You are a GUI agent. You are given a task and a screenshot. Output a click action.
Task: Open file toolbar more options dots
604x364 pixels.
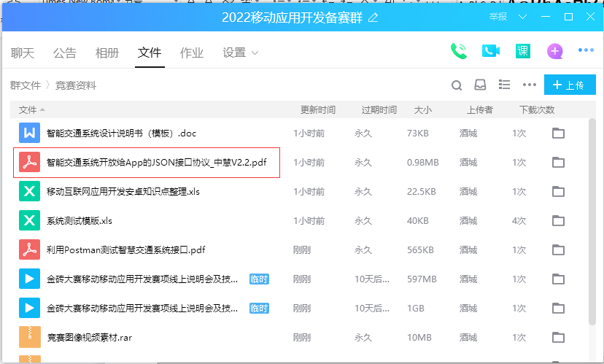click(x=530, y=85)
